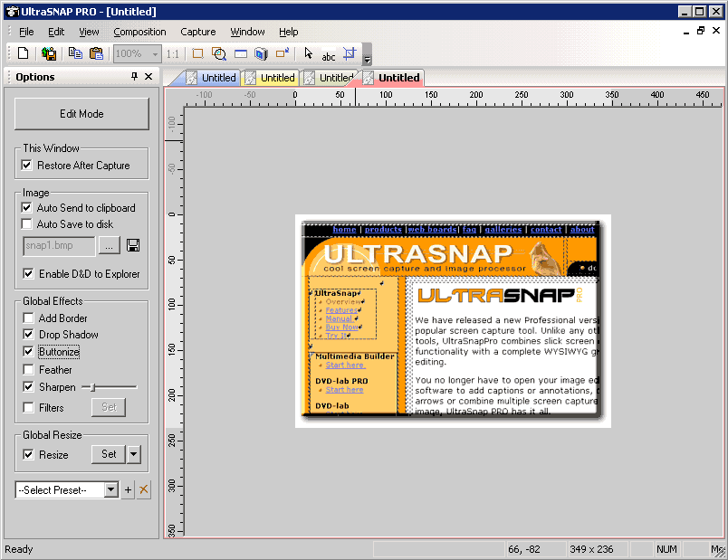Toggle Enable D&D to Explorer
This screenshot has width=728, height=560.
(x=28, y=274)
